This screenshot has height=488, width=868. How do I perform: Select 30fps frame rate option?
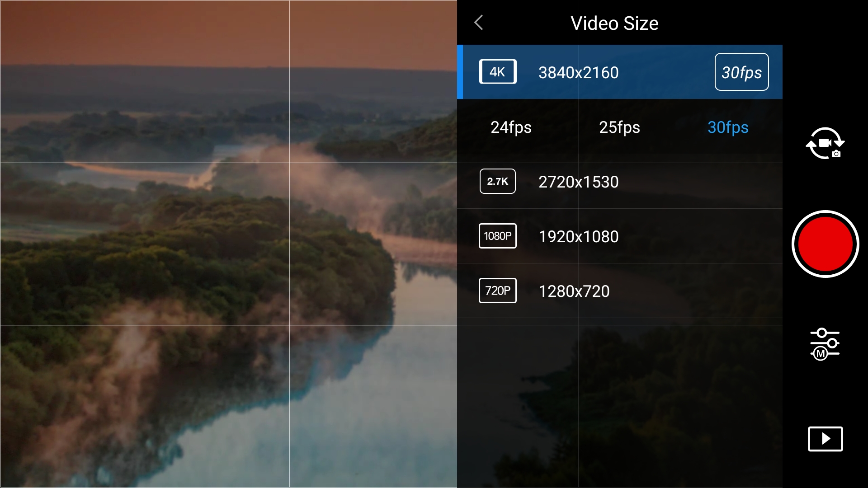coord(727,127)
